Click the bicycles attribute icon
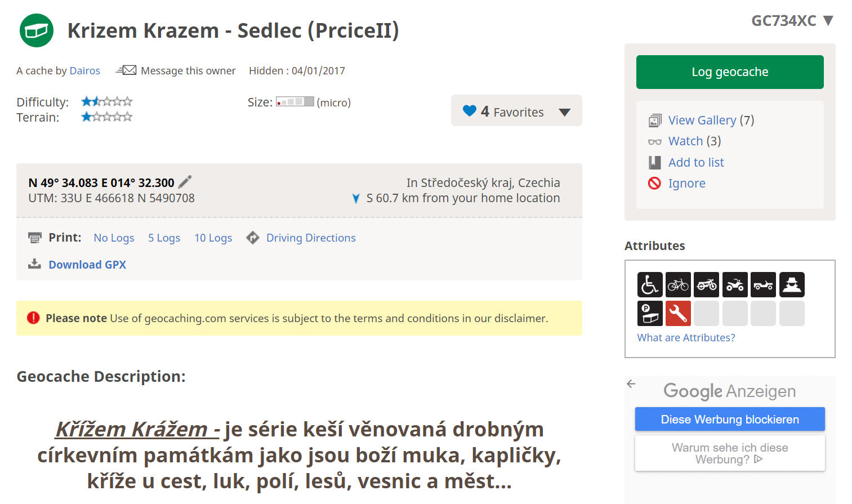852x504 pixels. coord(678,284)
